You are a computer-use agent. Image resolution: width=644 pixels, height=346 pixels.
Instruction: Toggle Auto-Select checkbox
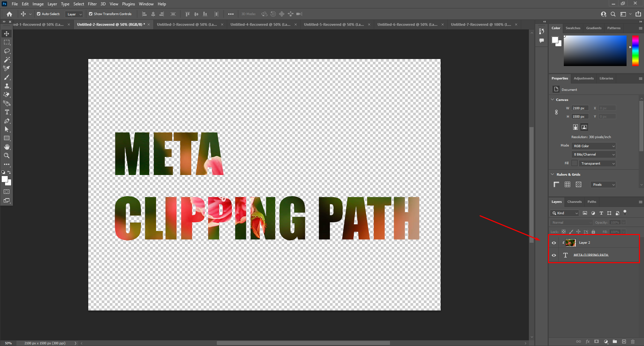tap(39, 14)
